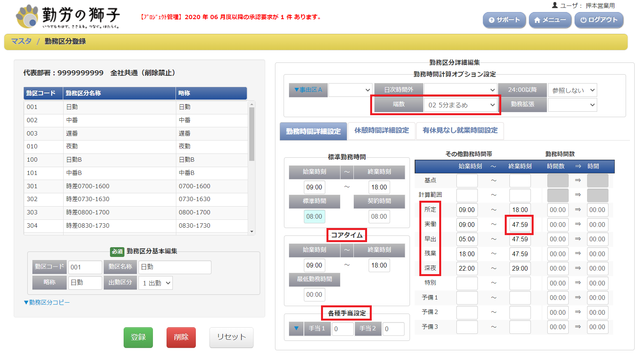
Task: Click the 勤区名称 input field
Action: (175, 267)
